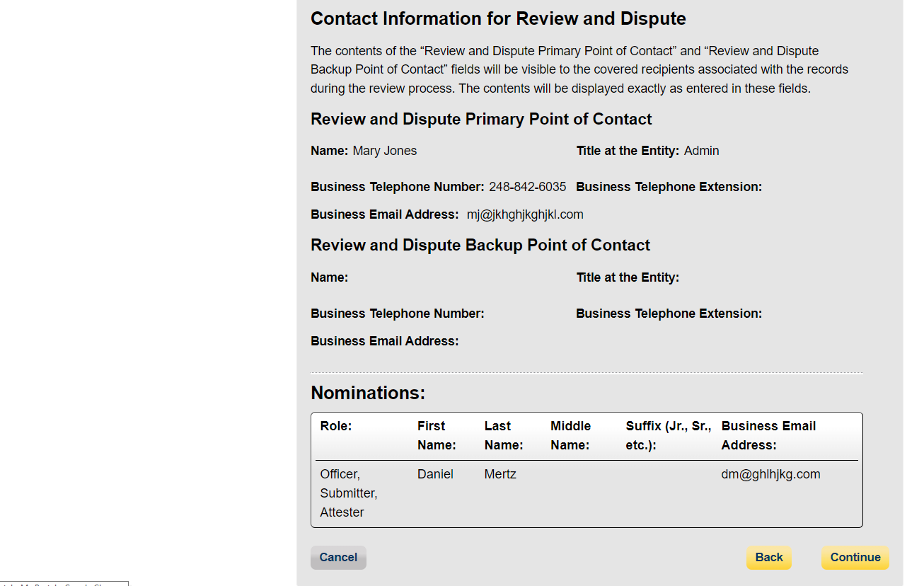
Task: Click the Daniel first name cell
Action: (435, 474)
